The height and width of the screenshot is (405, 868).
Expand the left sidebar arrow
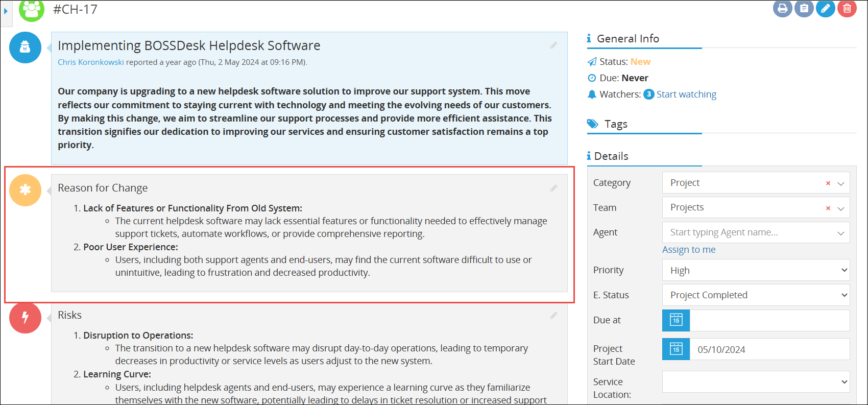6,11
